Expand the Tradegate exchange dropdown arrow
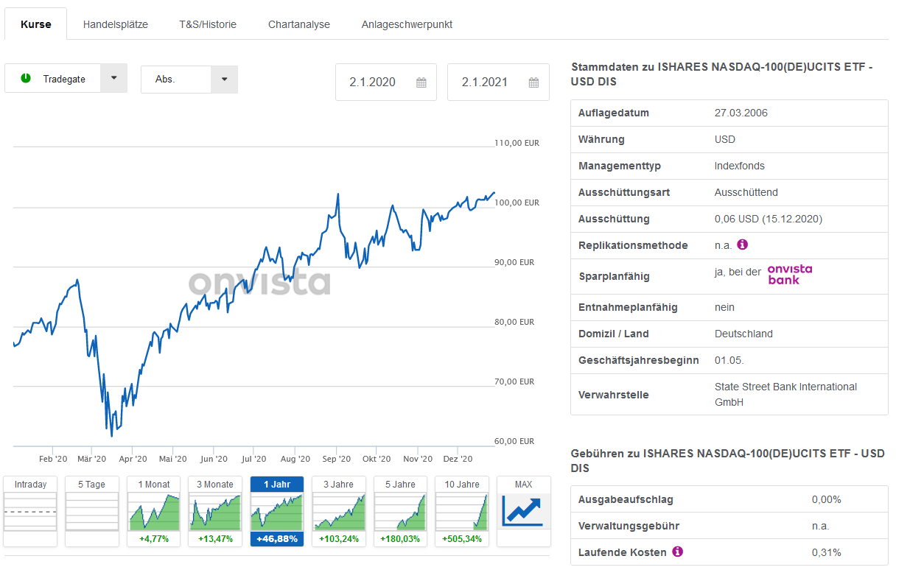The width and height of the screenshot is (924, 570). pos(113,78)
